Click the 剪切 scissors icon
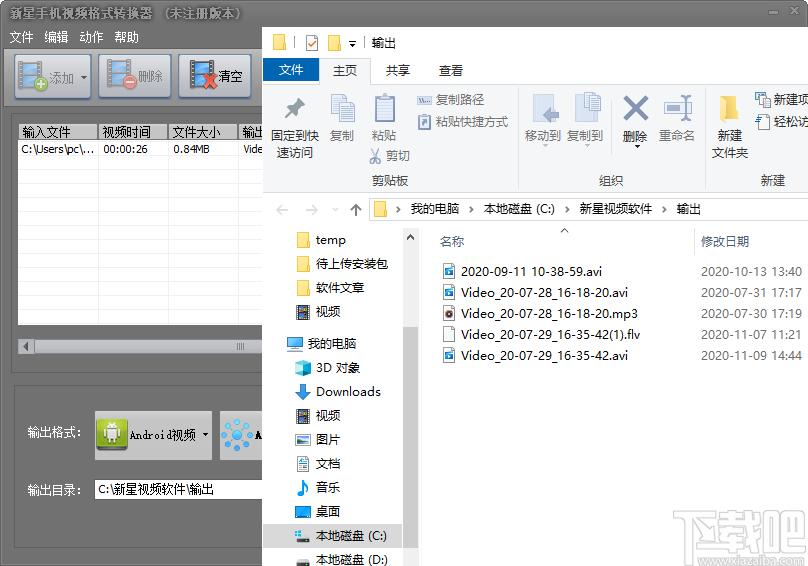 coord(375,156)
